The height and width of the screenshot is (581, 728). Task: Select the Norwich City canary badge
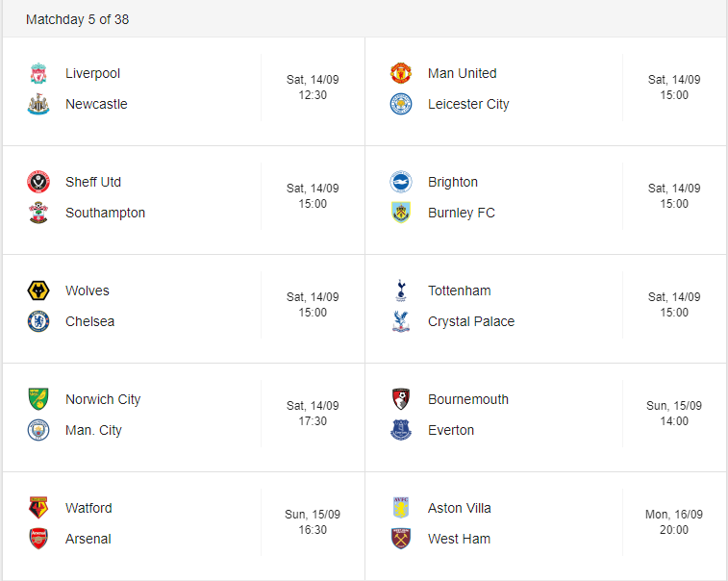[38, 399]
